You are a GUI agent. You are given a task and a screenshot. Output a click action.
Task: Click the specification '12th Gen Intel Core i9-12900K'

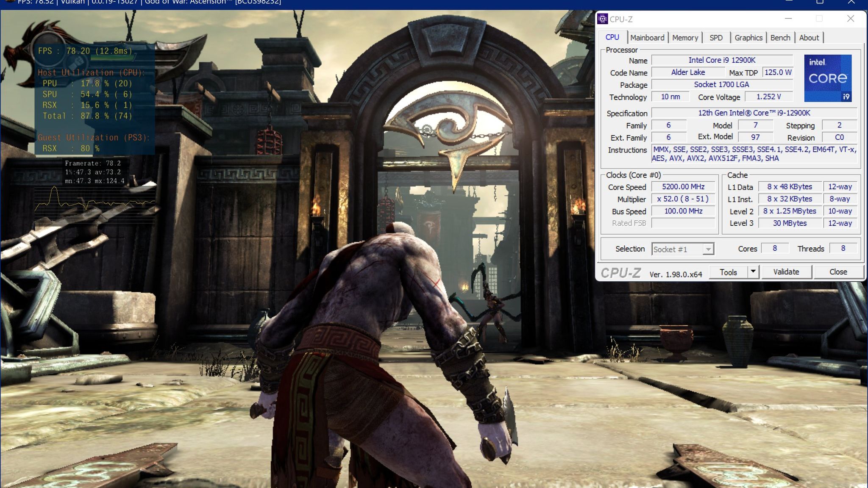[754, 113]
